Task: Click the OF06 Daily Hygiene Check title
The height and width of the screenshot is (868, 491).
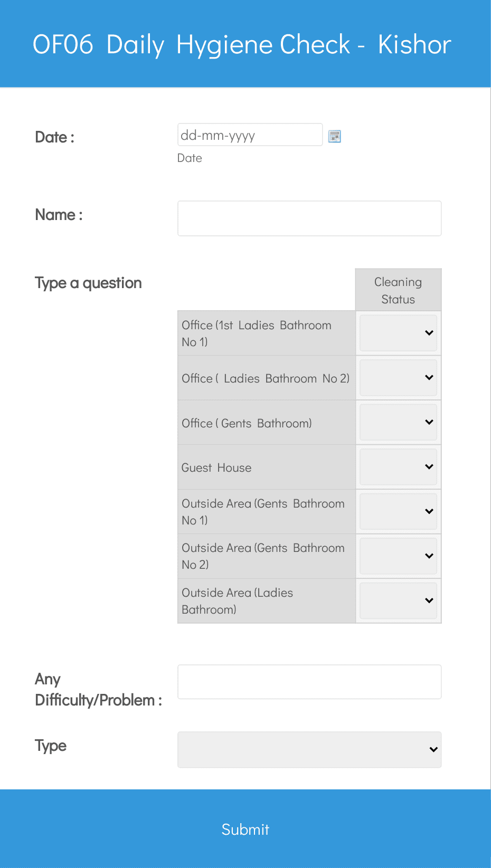Action: (242, 44)
